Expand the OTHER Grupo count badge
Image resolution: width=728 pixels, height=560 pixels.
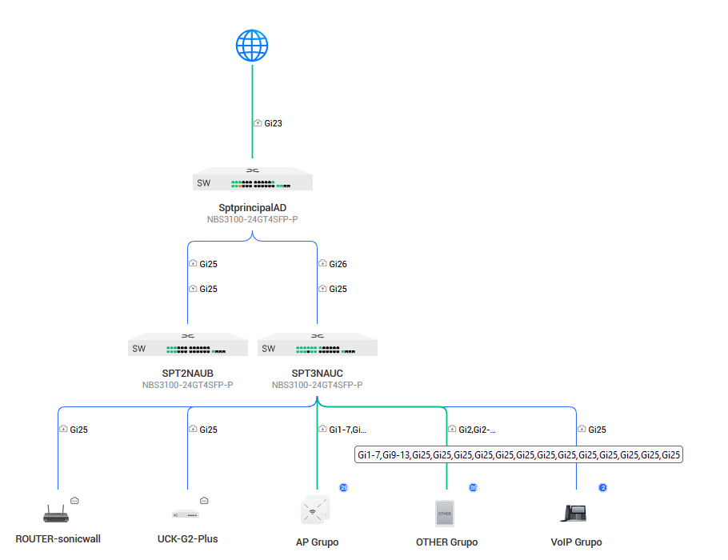(x=474, y=487)
